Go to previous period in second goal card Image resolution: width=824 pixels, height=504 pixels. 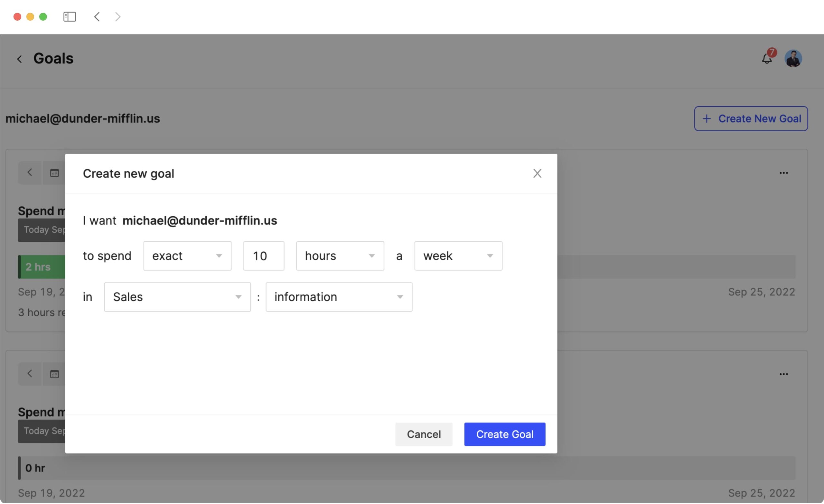[x=30, y=374]
